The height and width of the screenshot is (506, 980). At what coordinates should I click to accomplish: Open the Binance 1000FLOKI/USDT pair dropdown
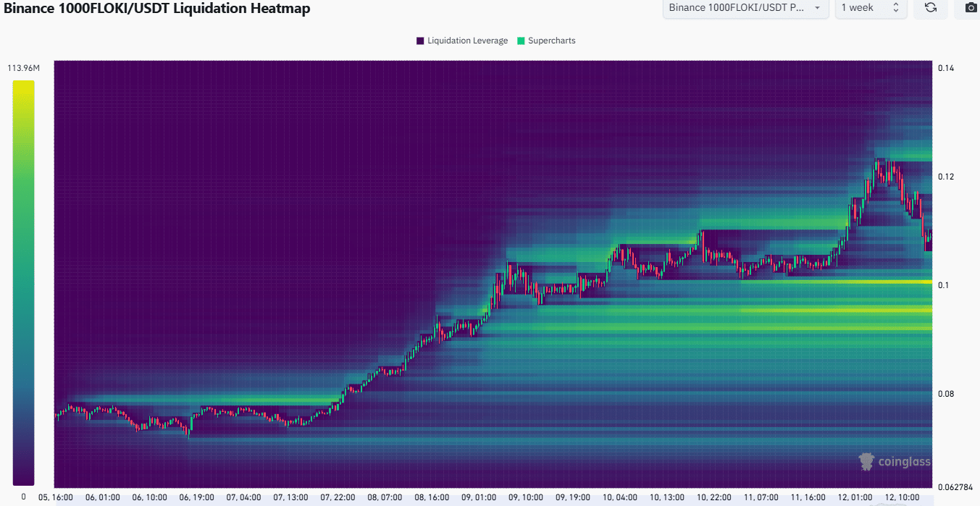click(745, 8)
